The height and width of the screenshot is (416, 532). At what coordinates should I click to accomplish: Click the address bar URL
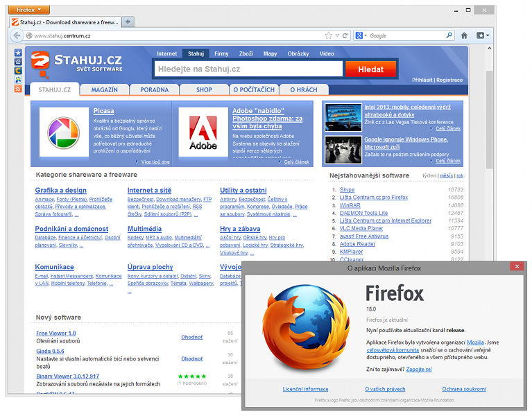[62, 36]
